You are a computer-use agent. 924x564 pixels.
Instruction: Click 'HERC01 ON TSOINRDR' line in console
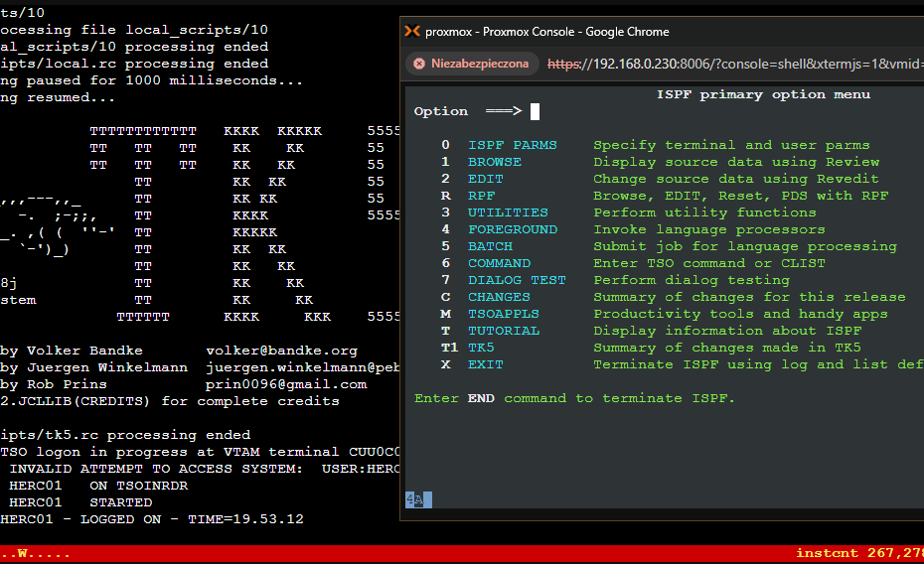[98, 486]
